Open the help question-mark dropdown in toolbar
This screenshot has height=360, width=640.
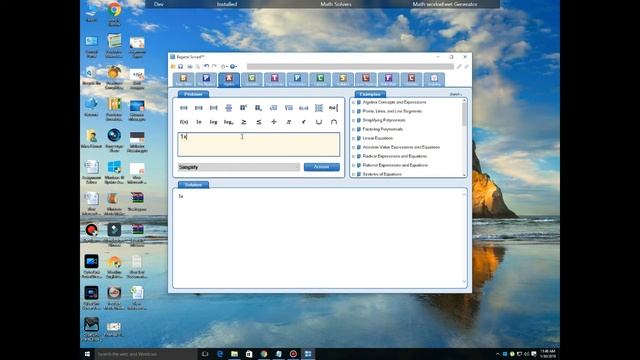pos(233,67)
